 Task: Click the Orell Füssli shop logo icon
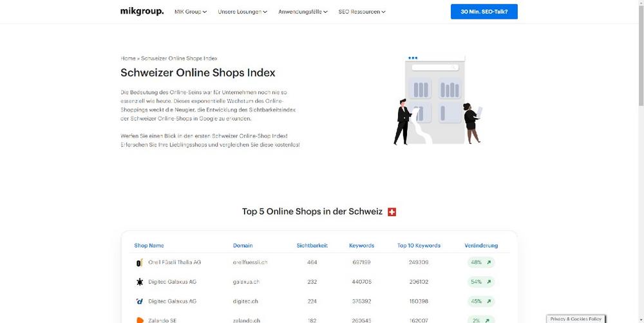click(x=139, y=263)
